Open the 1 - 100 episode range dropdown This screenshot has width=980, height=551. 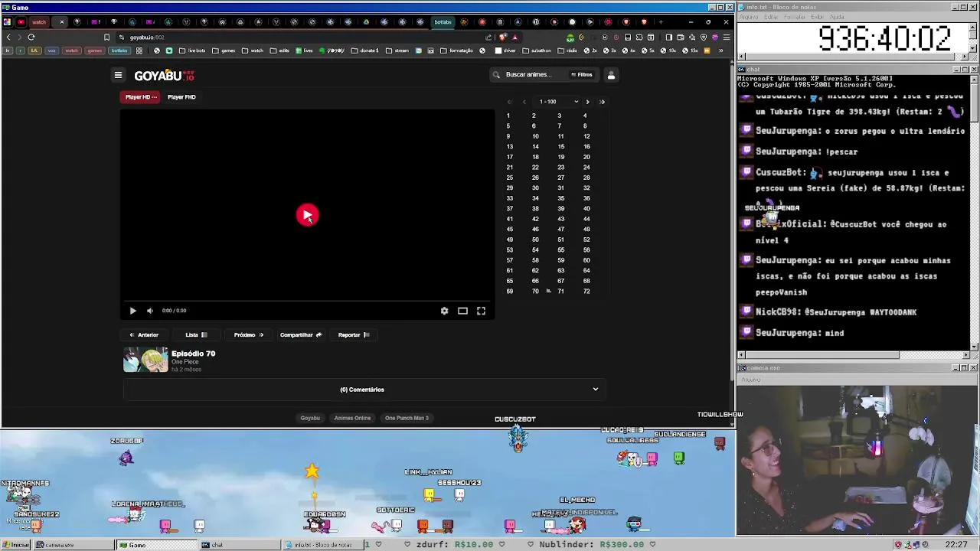[558, 102]
